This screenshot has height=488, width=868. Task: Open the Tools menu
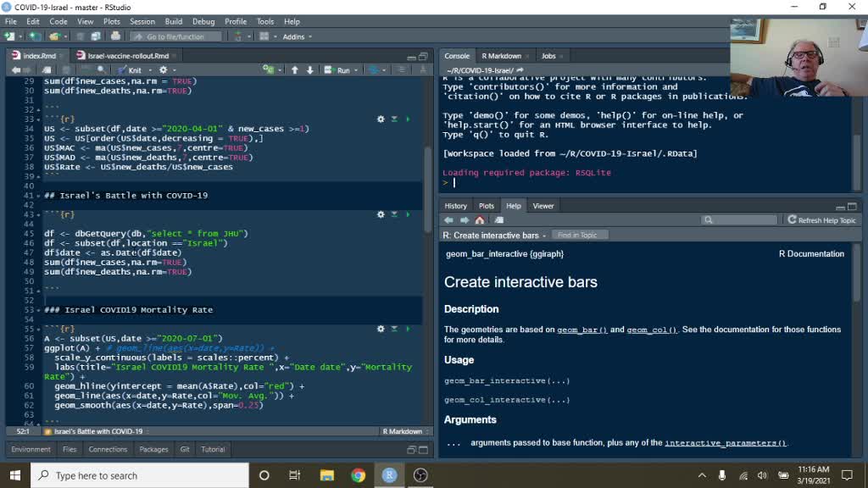[x=265, y=21]
